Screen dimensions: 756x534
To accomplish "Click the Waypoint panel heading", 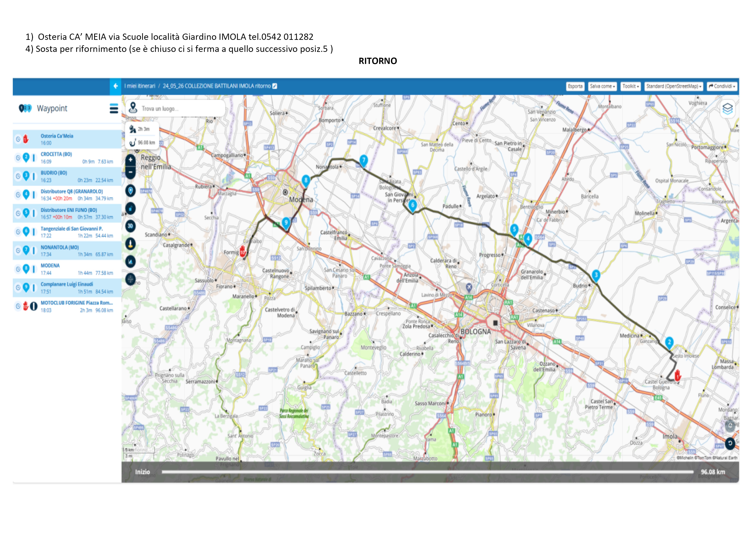I will [x=52, y=108].
